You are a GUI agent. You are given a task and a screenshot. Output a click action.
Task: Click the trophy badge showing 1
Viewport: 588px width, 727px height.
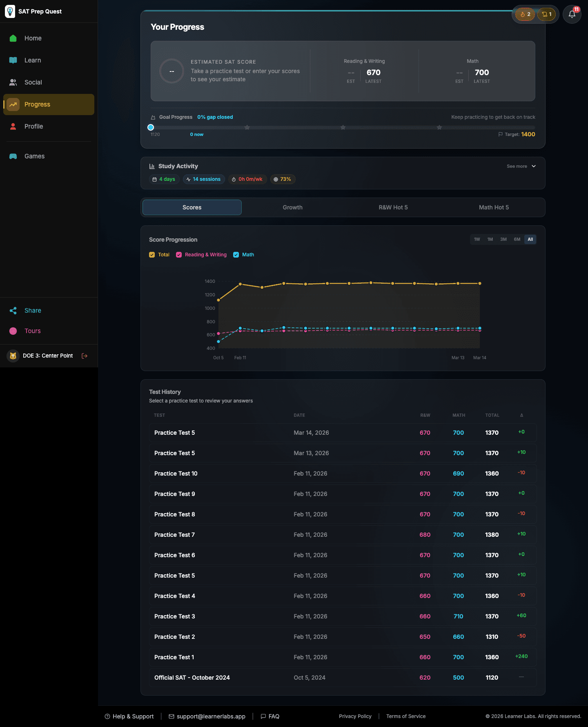546,14
